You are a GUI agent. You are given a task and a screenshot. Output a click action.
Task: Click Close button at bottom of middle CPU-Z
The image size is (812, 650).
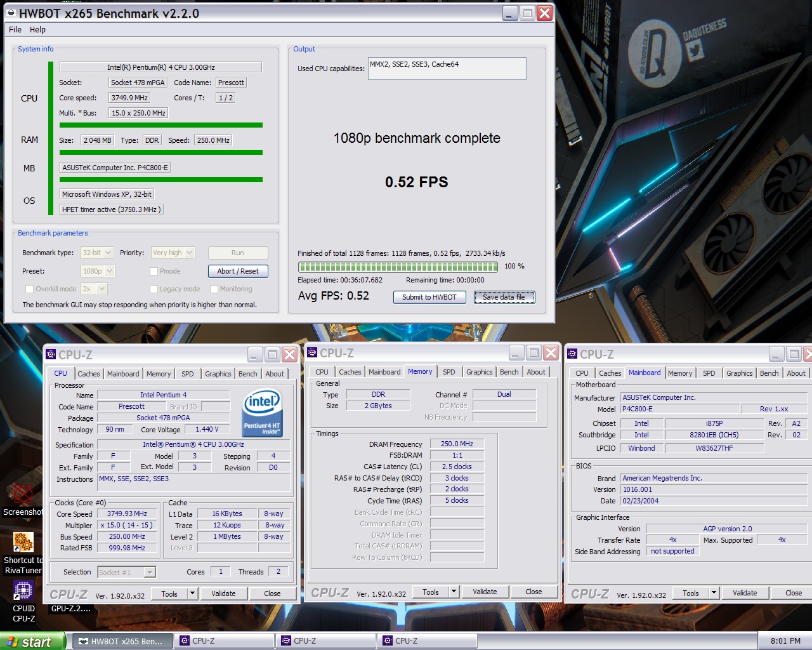[534, 592]
